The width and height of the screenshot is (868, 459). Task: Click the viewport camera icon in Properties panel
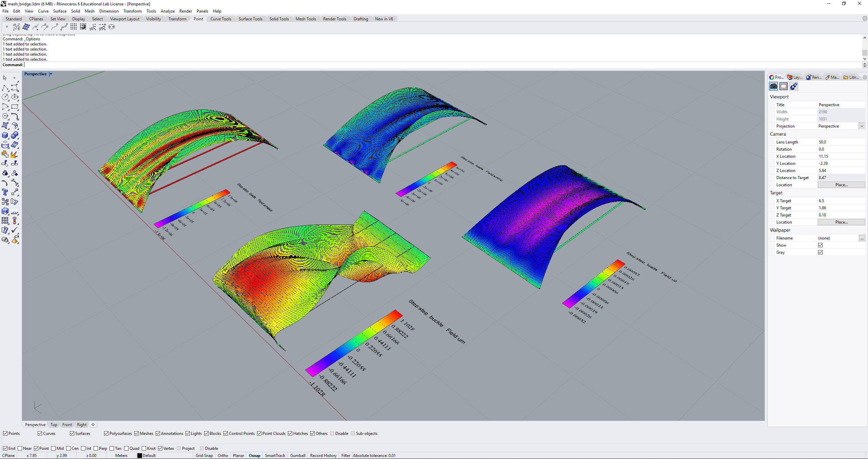coord(773,86)
